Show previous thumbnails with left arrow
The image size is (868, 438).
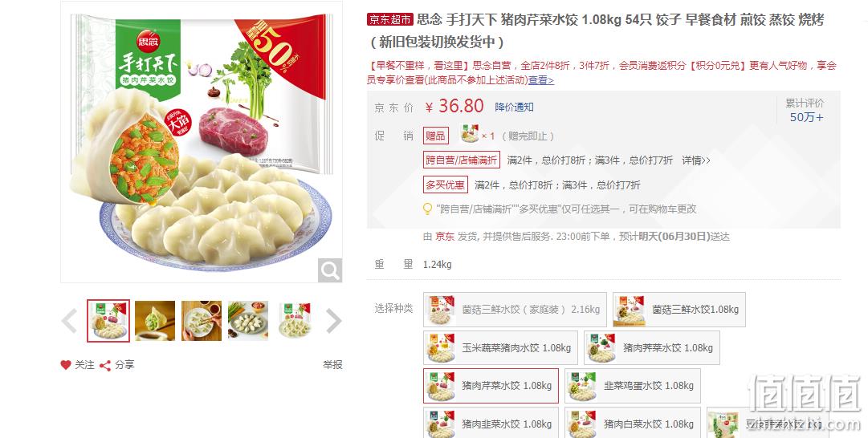69,321
